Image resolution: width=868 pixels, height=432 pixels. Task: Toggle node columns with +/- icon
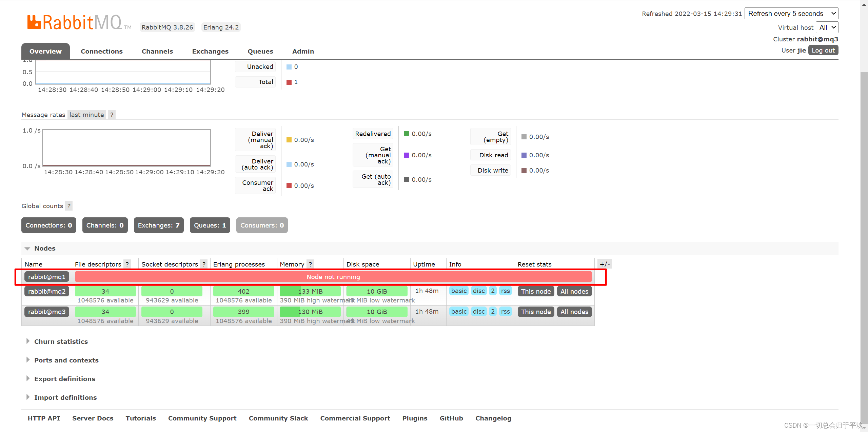[605, 264]
